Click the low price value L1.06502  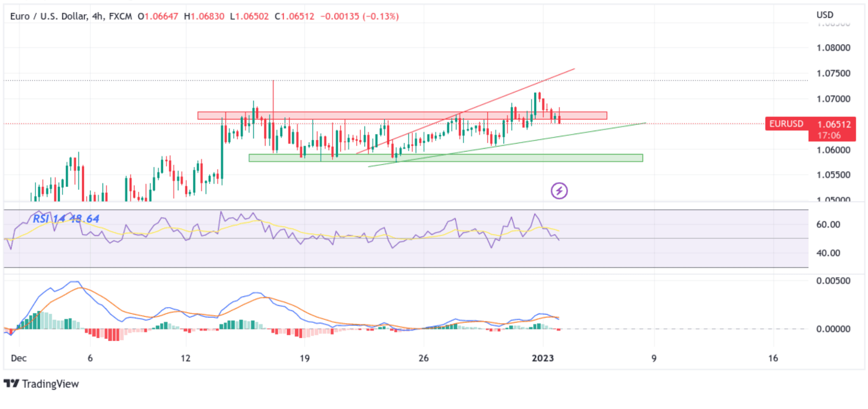point(249,17)
